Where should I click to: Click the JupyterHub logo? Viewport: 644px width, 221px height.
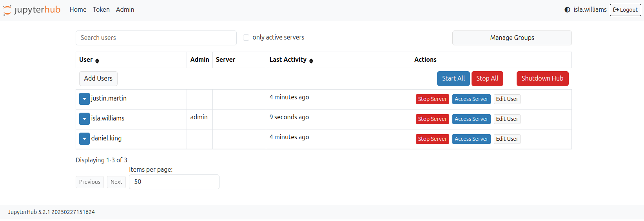[x=32, y=10]
